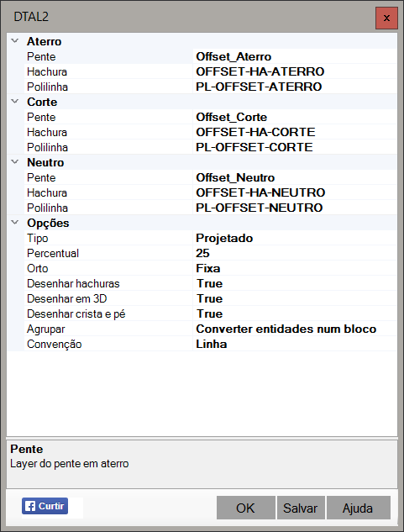Toggle the Desenhar em 3D value
404x532 pixels.
pyautogui.click(x=295, y=298)
